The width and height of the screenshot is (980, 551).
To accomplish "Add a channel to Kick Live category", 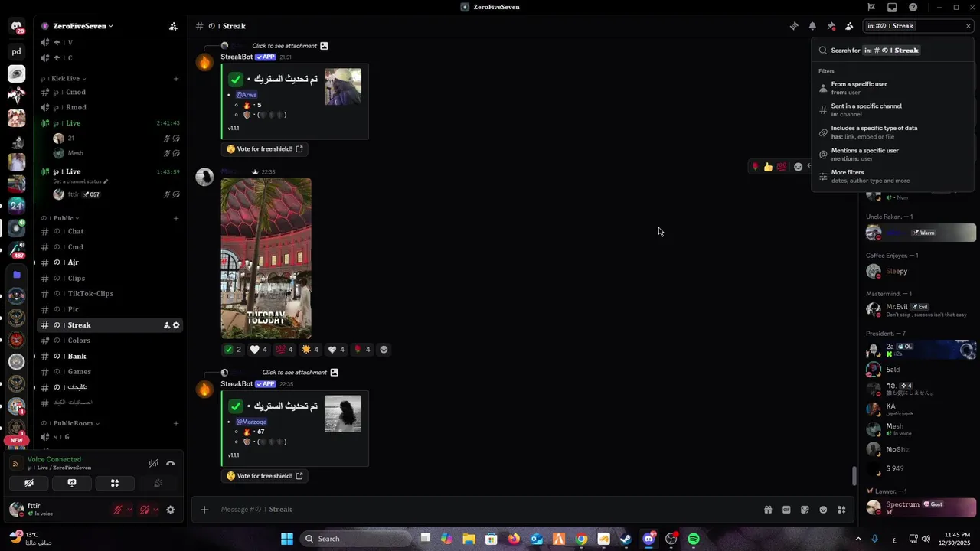I will point(176,79).
